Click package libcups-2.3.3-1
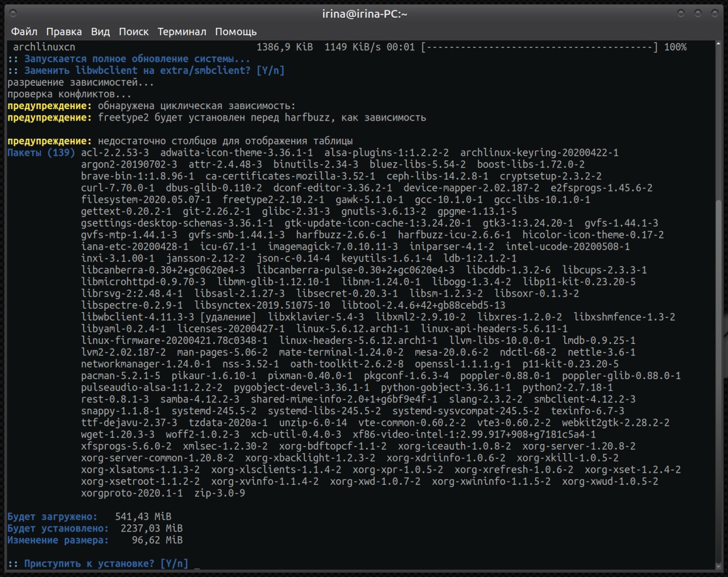 (605, 270)
